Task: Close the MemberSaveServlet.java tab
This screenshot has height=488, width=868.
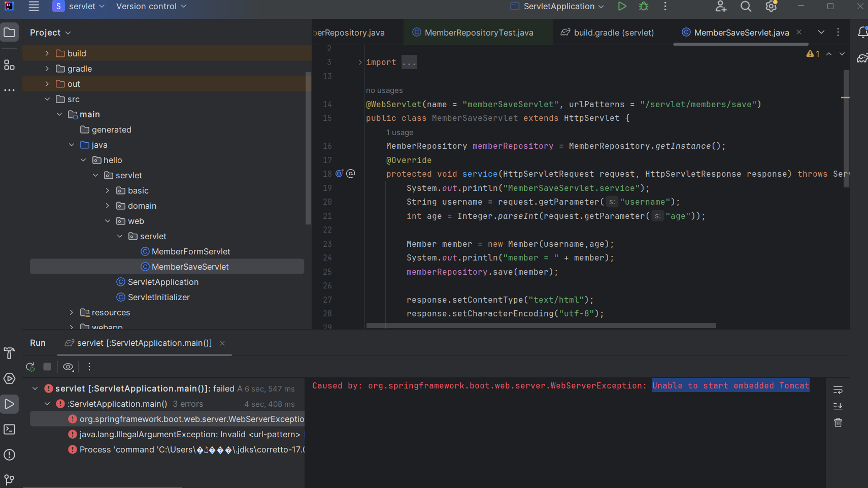Action: pos(799,32)
